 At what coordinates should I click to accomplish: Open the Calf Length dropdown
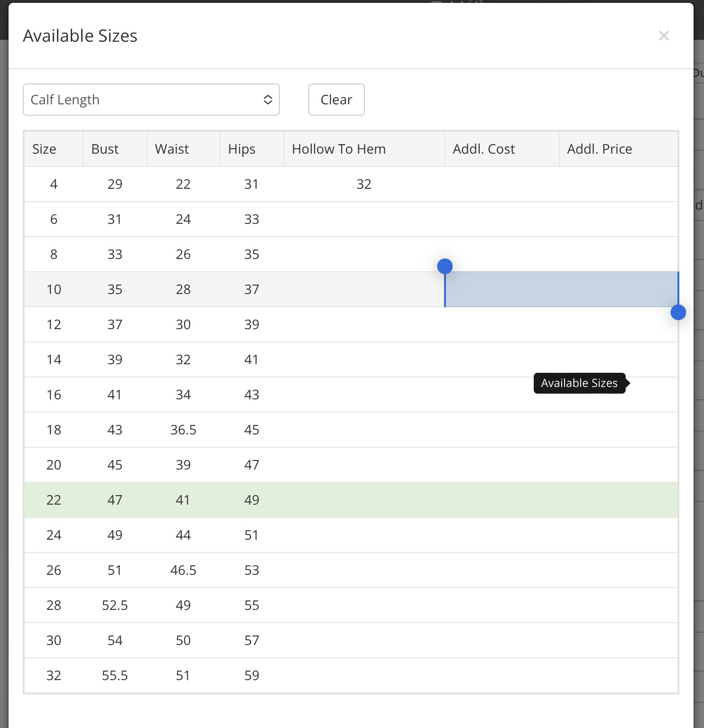click(x=151, y=100)
